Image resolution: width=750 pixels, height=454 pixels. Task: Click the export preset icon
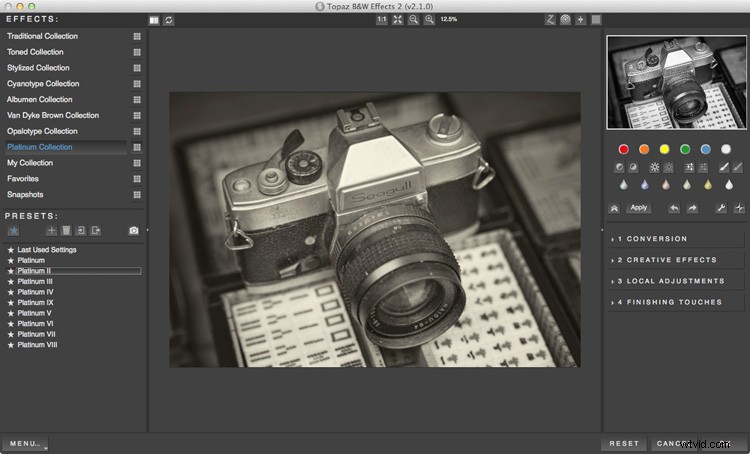pos(96,231)
